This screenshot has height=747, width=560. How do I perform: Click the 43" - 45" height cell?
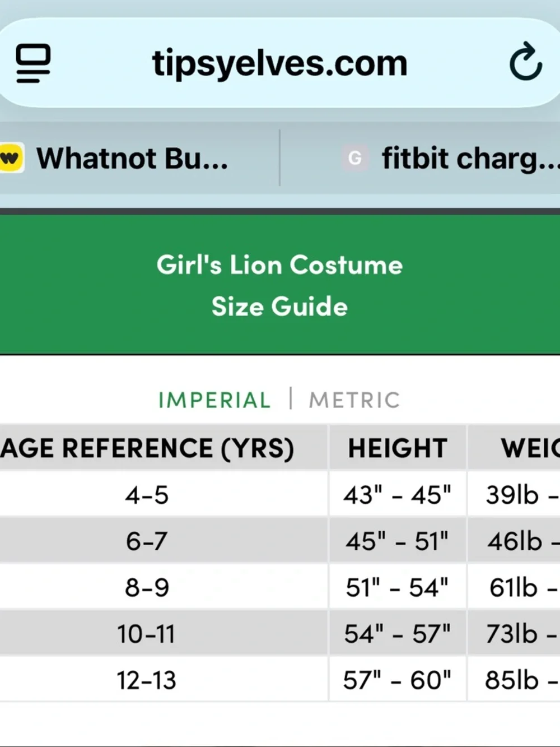pyautogui.click(x=398, y=494)
